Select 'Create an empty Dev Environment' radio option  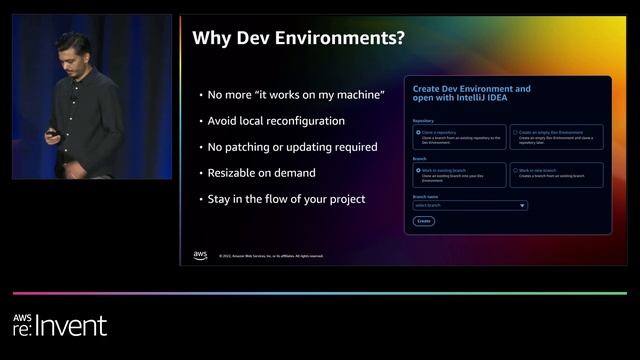click(515, 133)
